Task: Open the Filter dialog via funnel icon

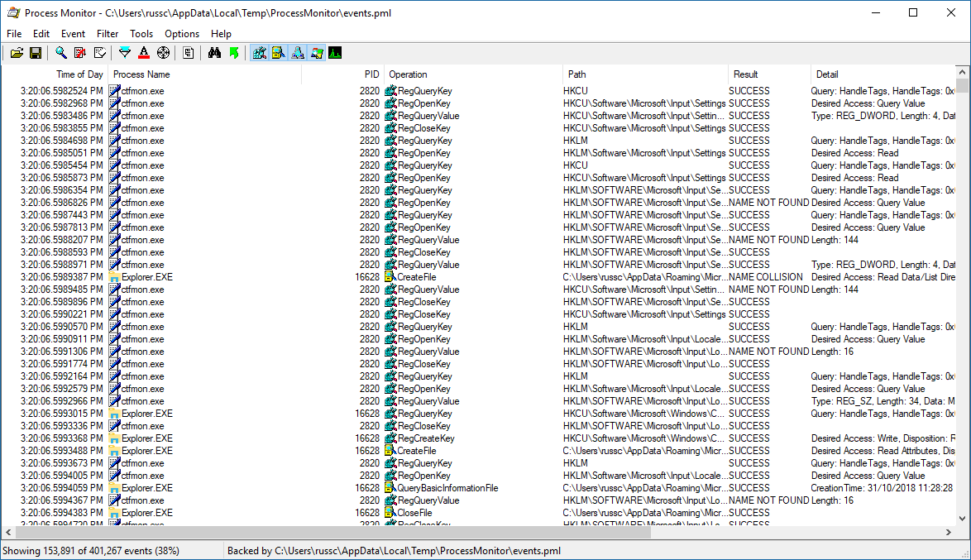Action: click(124, 53)
